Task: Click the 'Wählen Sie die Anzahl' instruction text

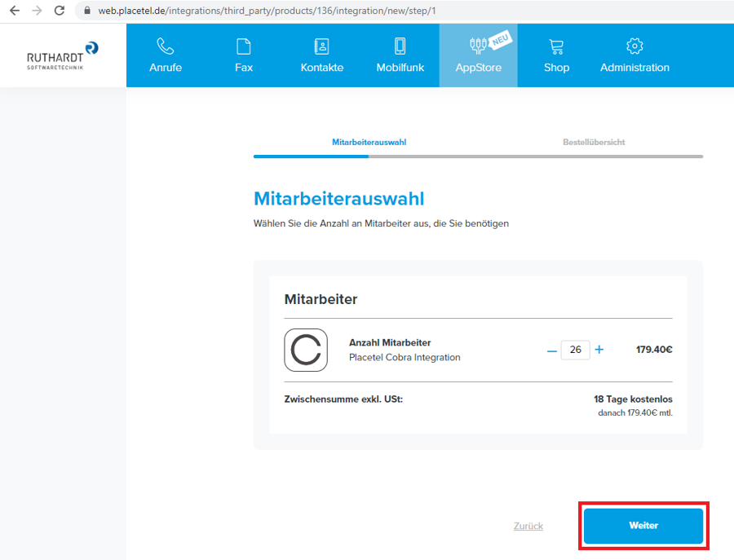Action: [381, 223]
